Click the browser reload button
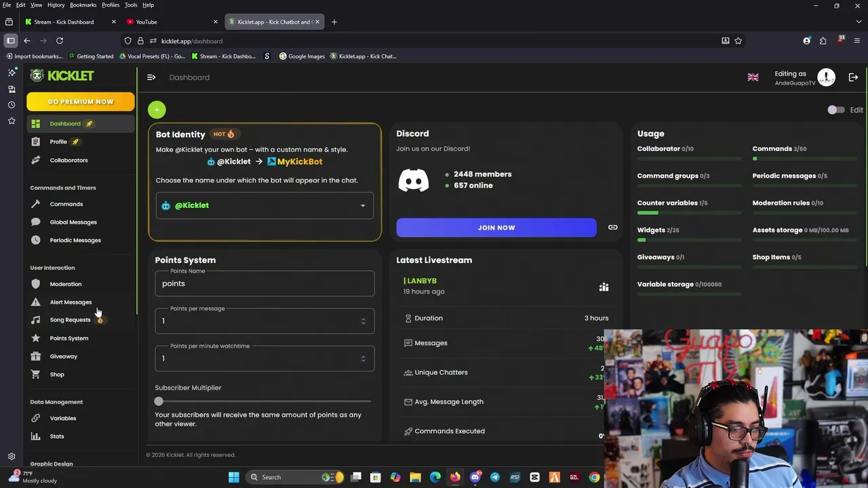Screen dimensions: 868x488 pyautogui.click(x=60, y=41)
